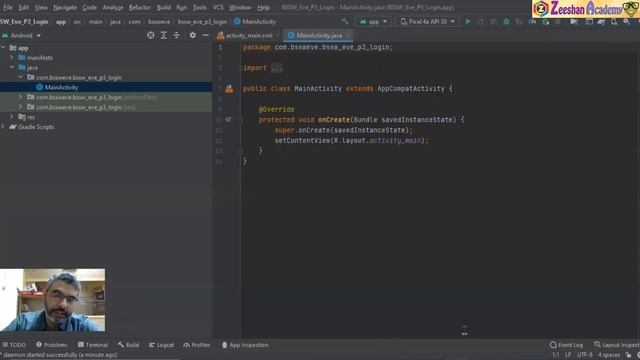This screenshot has width=640, height=360.
Task: Click the class gutter icon beside MainActivity declaration
Action: click(x=229, y=89)
